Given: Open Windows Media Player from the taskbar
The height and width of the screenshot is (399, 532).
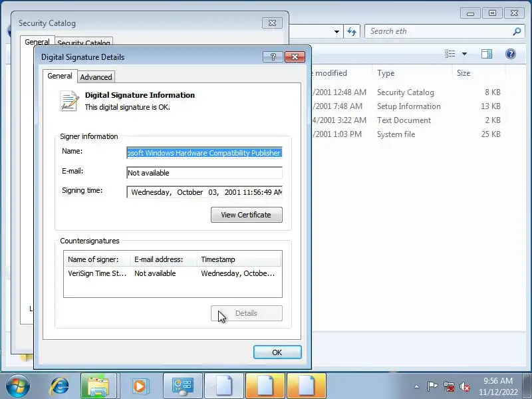Looking at the screenshot, I should pyautogui.click(x=140, y=386).
